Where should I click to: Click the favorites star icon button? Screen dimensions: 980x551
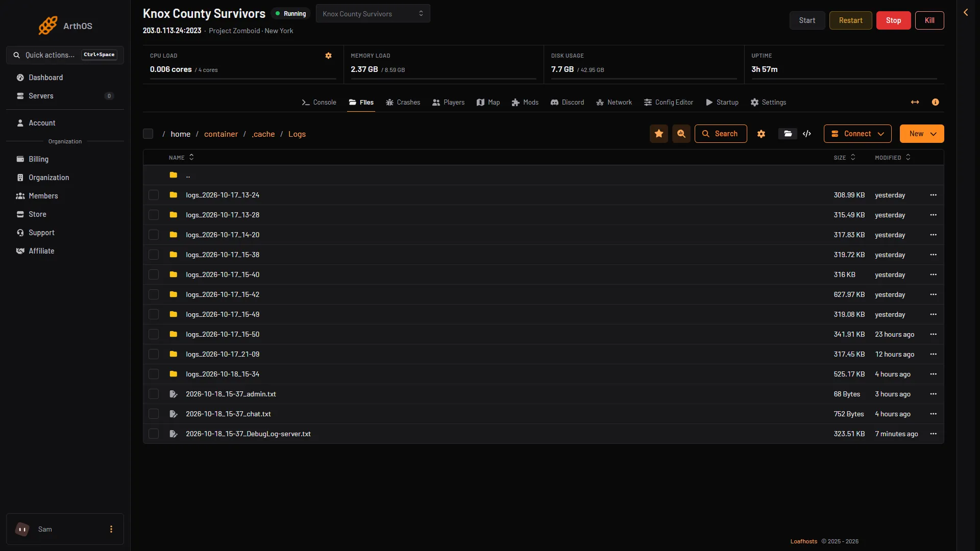[x=659, y=134]
